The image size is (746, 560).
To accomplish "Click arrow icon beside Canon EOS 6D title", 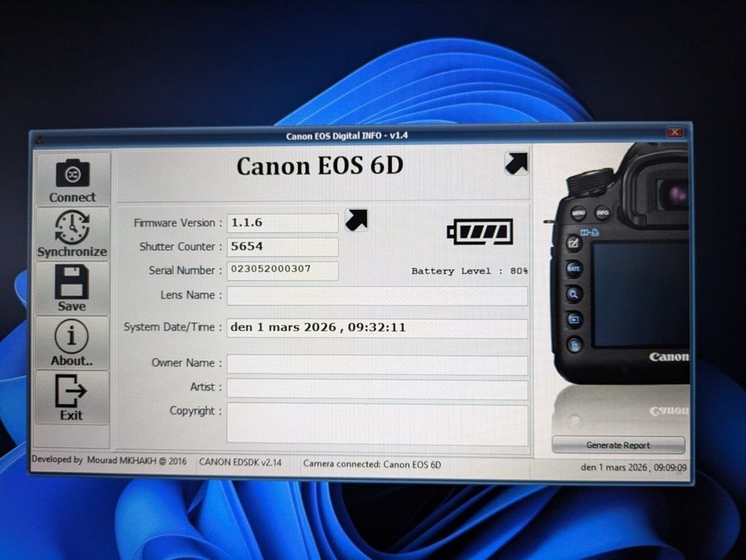I will [x=516, y=163].
